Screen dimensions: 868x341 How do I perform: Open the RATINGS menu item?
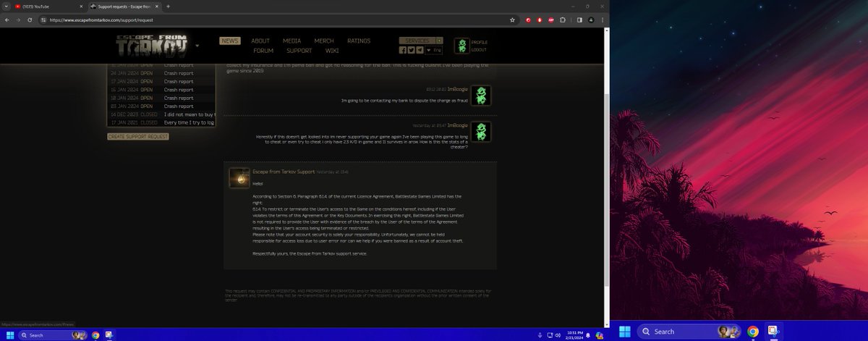(359, 41)
